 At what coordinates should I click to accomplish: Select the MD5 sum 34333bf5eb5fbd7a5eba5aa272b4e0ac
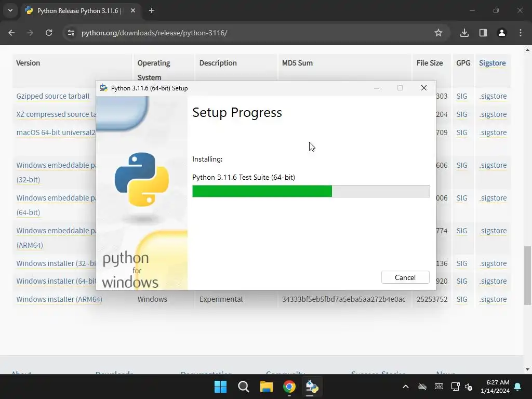click(x=344, y=299)
